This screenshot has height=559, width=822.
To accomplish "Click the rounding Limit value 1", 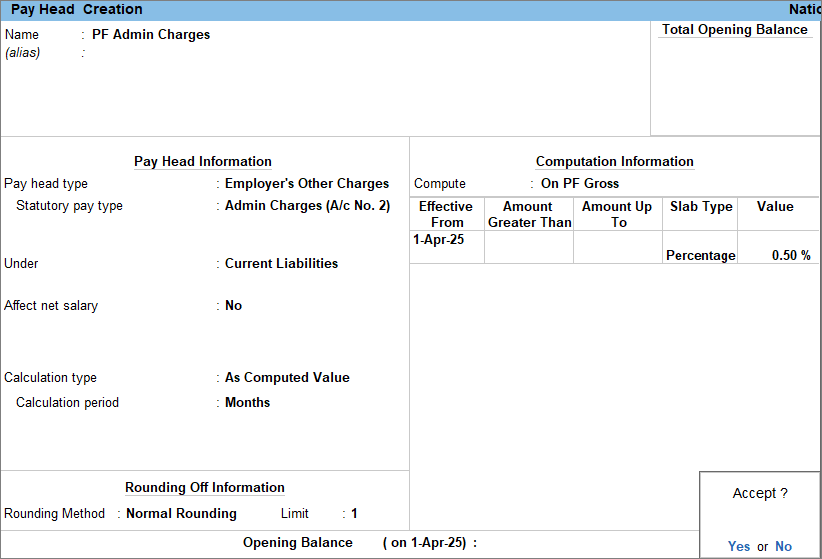I will coord(354,514).
